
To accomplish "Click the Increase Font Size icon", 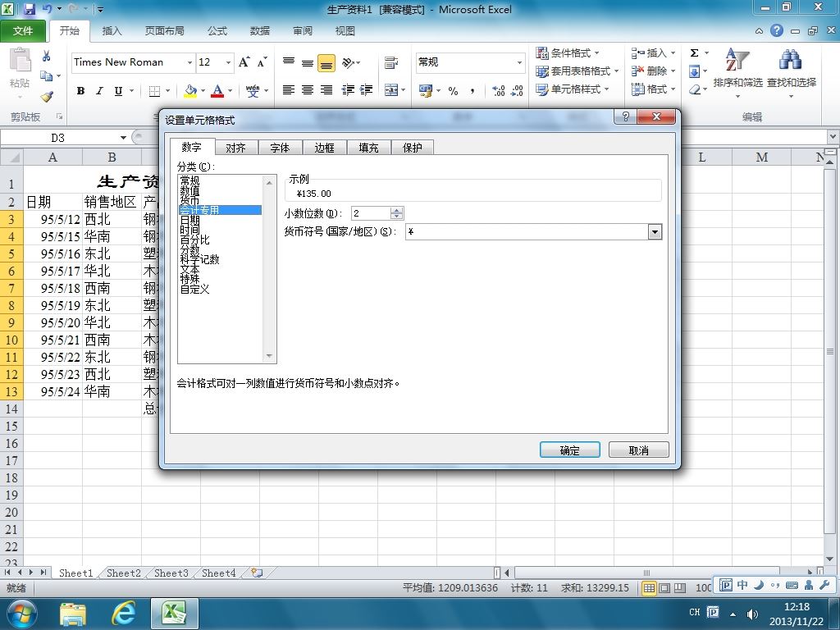I will click(x=244, y=62).
